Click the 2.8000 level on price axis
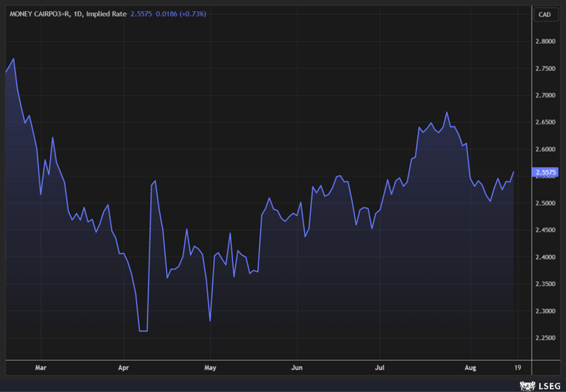Image resolution: width=566 pixels, height=392 pixels. pos(545,42)
